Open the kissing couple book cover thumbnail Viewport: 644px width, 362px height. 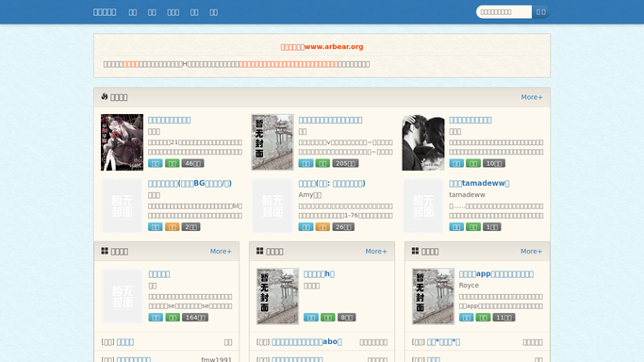point(423,142)
